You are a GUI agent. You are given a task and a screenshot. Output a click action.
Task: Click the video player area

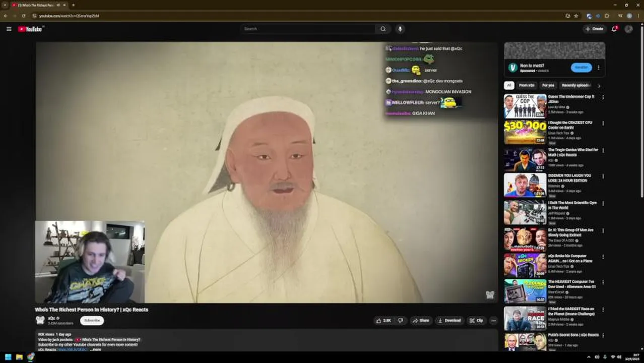266,172
